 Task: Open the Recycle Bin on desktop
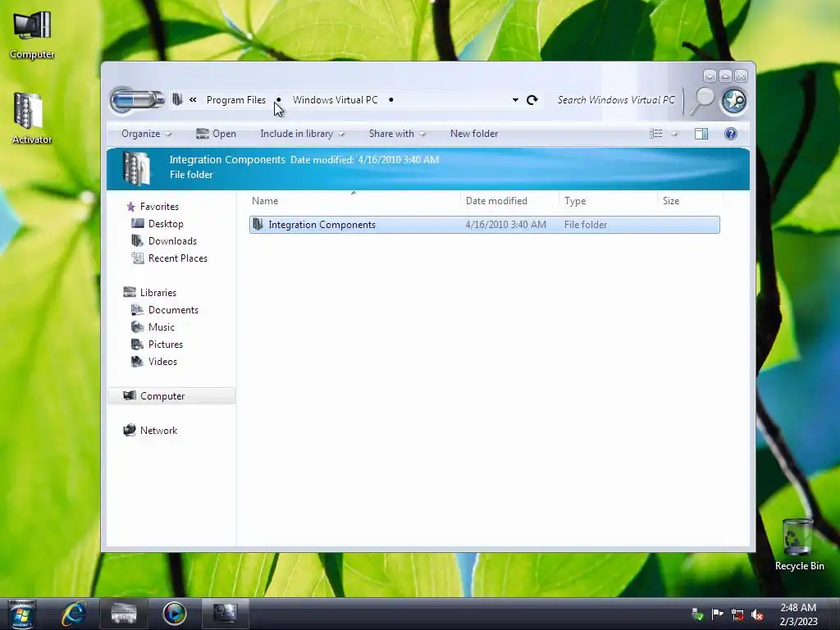point(799,545)
